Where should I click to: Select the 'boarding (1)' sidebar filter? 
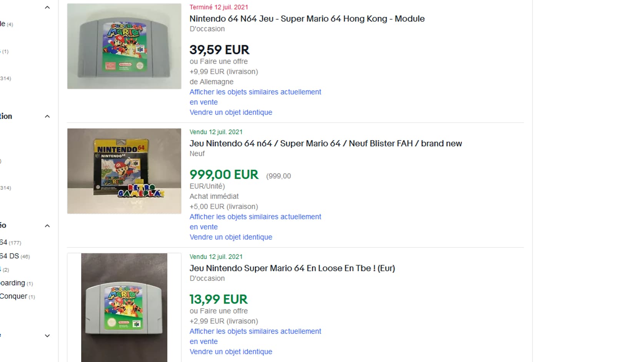point(16,283)
